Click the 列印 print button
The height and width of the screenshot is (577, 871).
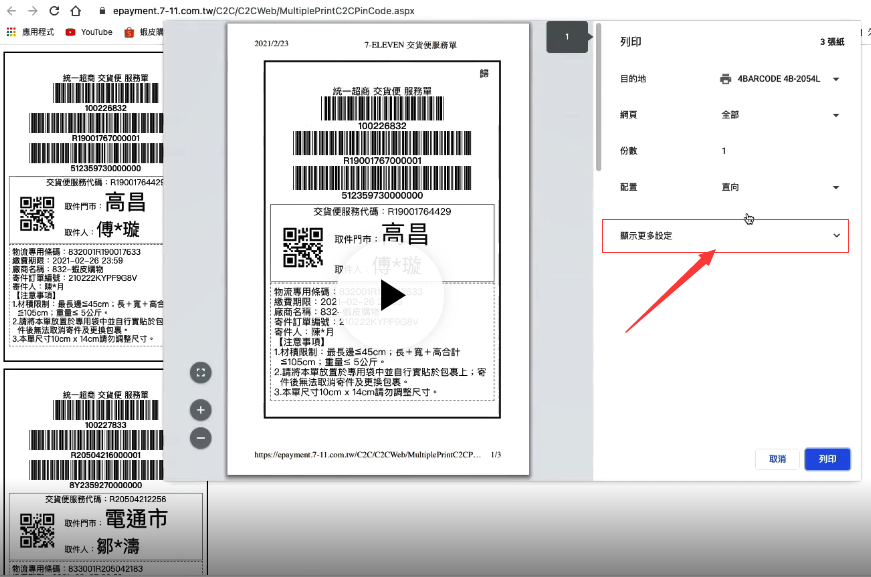[827, 459]
